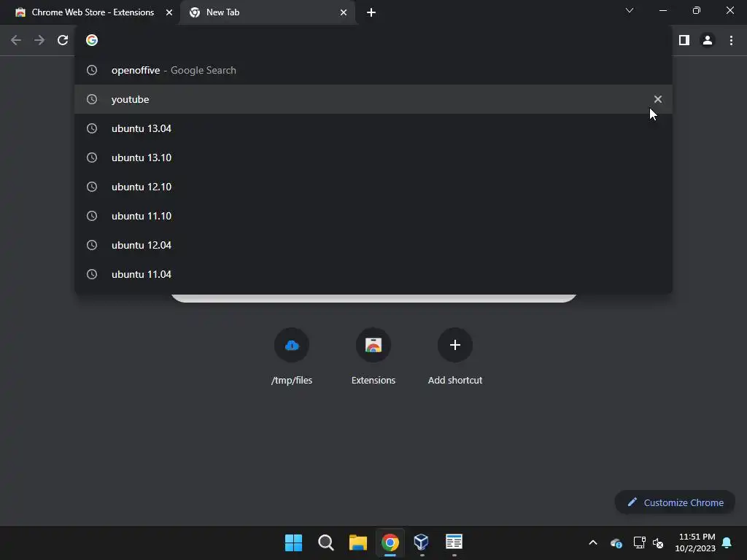
Task: Choose the ubuntu 11.10 suggestion
Action: click(x=373, y=216)
